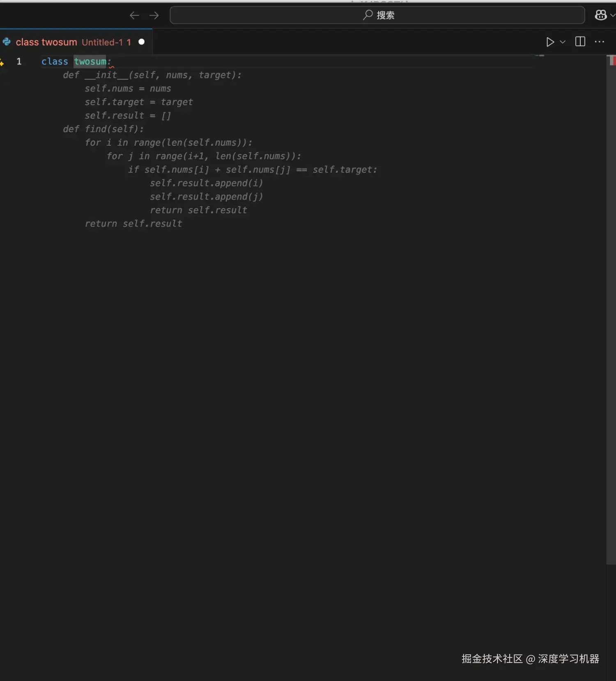Run the Python file
This screenshot has height=681, width=616.
(x=550, y=42)
